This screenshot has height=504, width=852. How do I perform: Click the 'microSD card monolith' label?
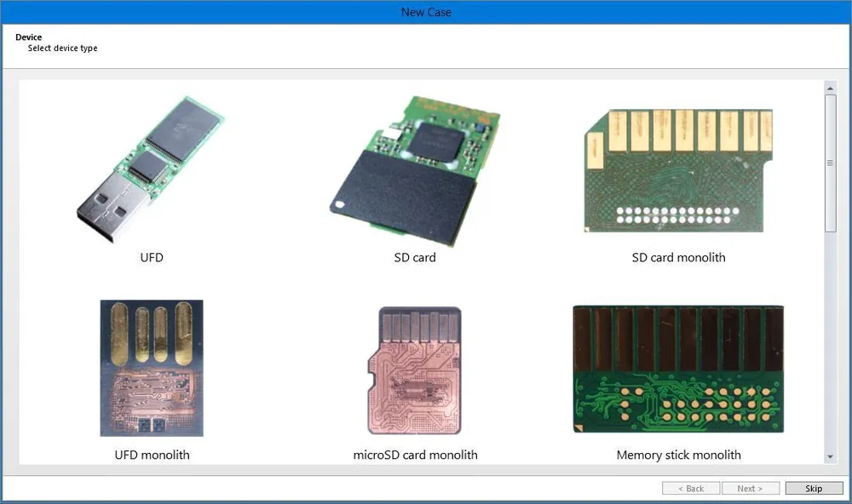click(415, 455)
